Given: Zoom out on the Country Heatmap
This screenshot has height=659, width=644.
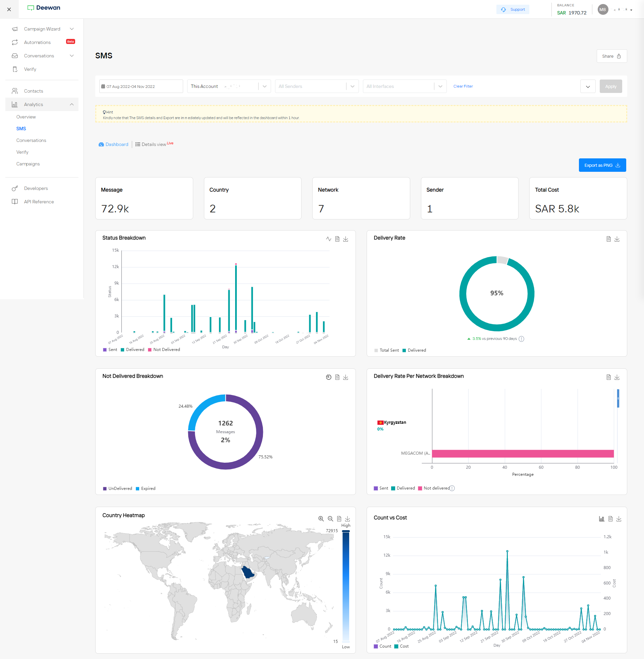Looking at the screenshot, I should click(330, 519).
